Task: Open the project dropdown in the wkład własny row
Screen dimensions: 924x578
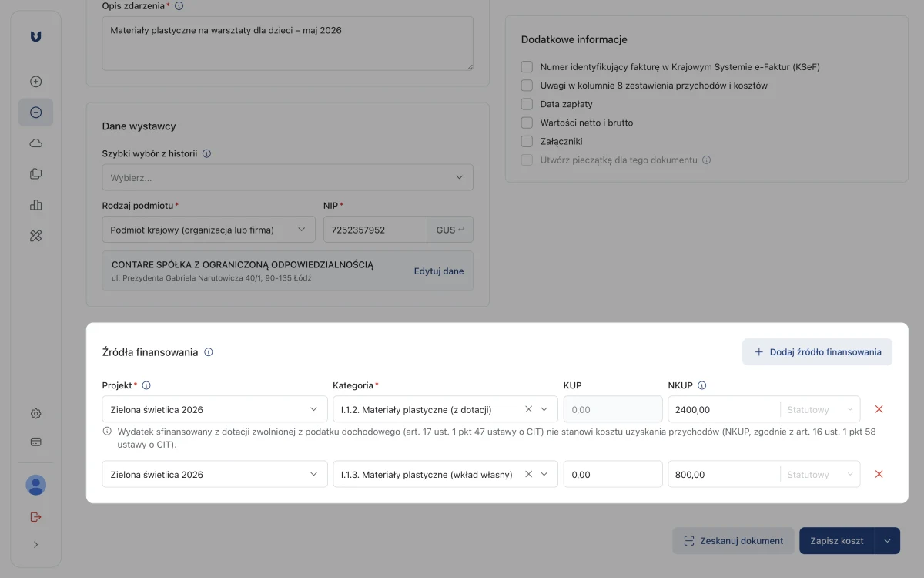Action: 215,474
